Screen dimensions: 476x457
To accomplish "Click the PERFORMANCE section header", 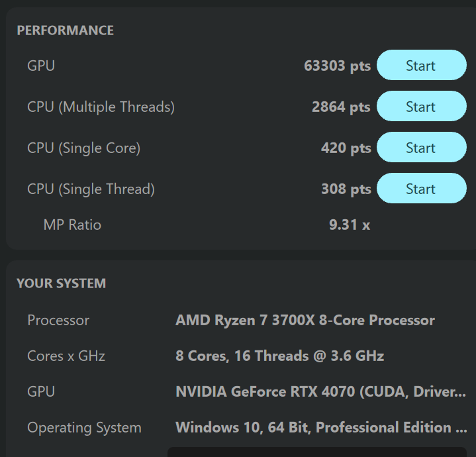I will tap(65, 30).
